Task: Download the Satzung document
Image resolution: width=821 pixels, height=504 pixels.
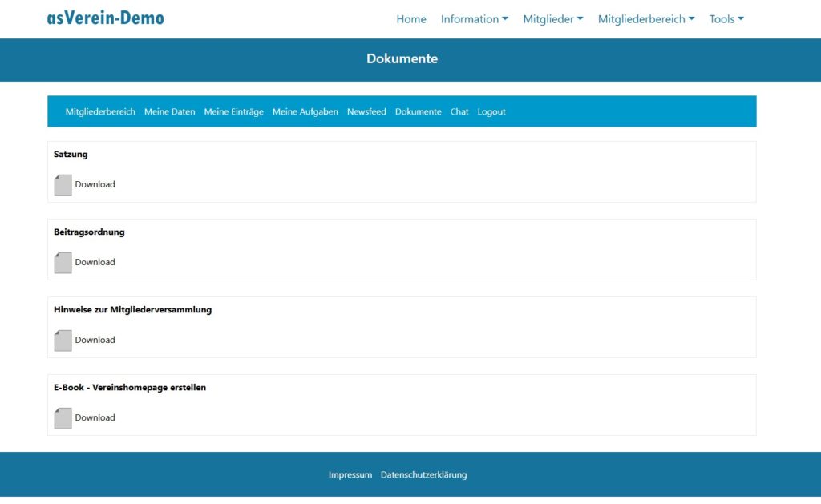Action: coord(95,185)
